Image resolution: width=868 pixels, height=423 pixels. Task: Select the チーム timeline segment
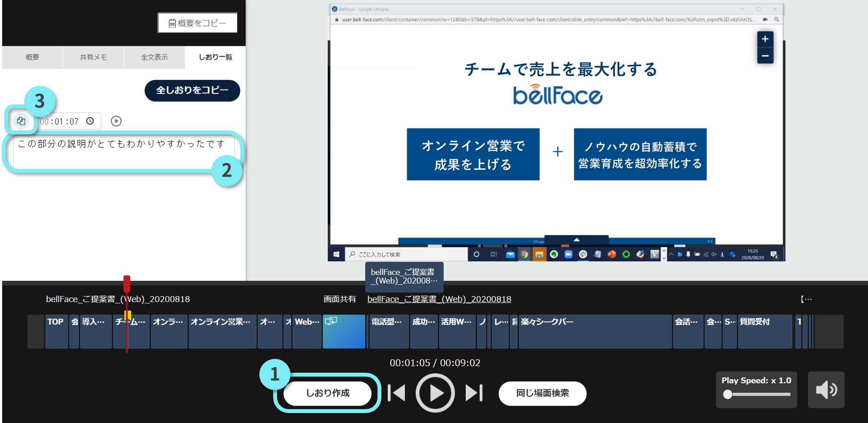click(131, 332)
